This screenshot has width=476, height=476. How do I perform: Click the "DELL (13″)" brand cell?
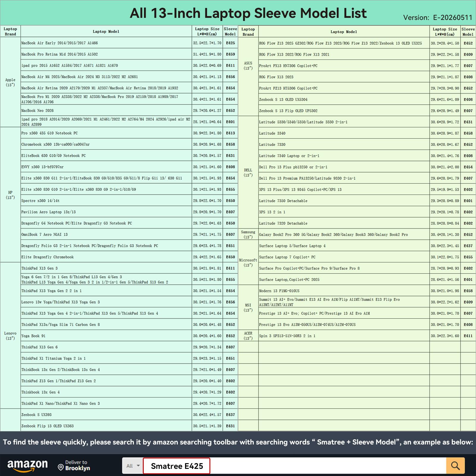[x=248, y=173]
